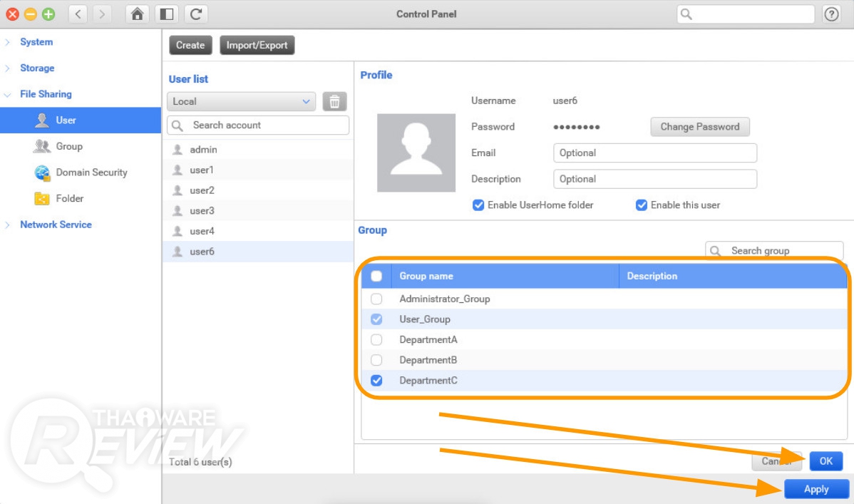This screenshot has width=854, height=504.
Task: Toggle Enable UserHome folder checkbox
Action: pos(478,205)
